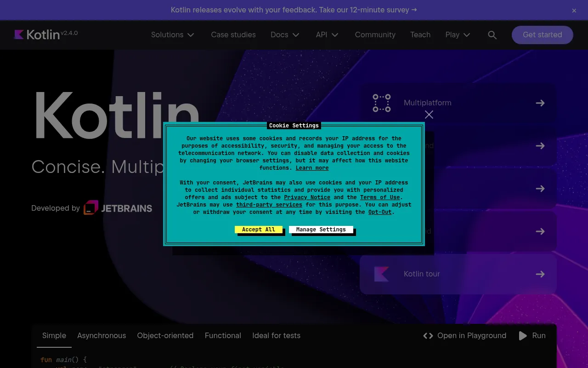Click the Run play icon
This screenshot has width=588, height=368.
click(523, 336)
